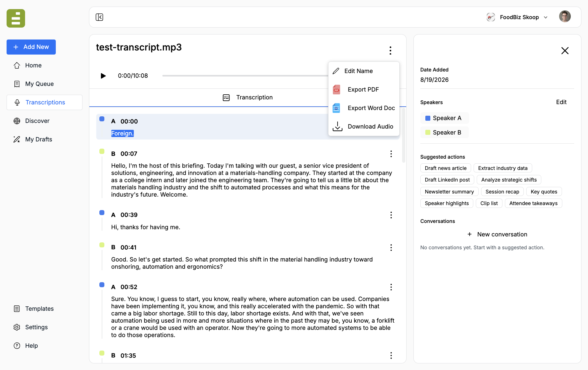Image resolution: width=588 pixels, height=370 pixels.
Task: Select the Speaker A chip
Action: pyautogui.click(x=444, y=118)
